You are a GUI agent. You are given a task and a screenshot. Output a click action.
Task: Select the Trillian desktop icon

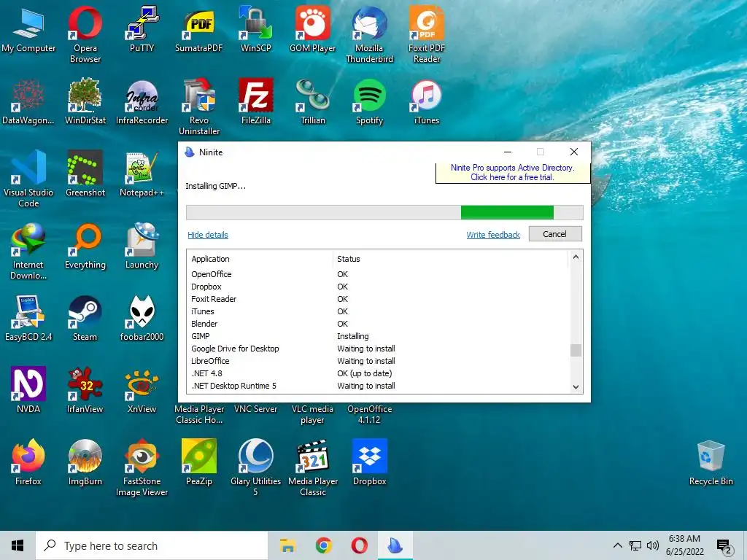coord(312,102)
